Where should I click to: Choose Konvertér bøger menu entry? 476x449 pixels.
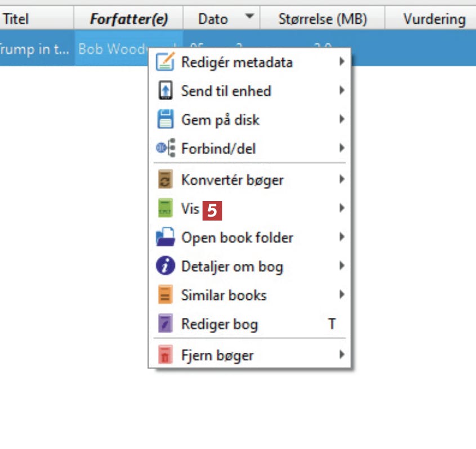232,180
